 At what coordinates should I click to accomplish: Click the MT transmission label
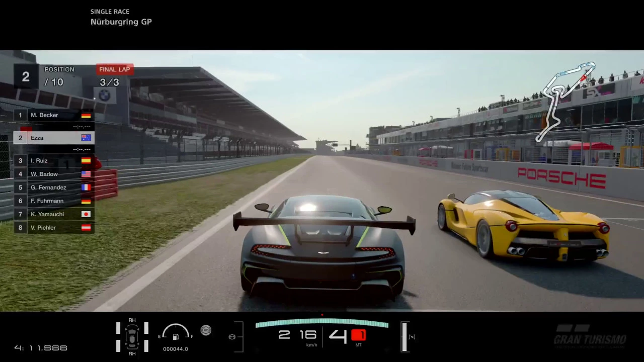coord(359,345)
